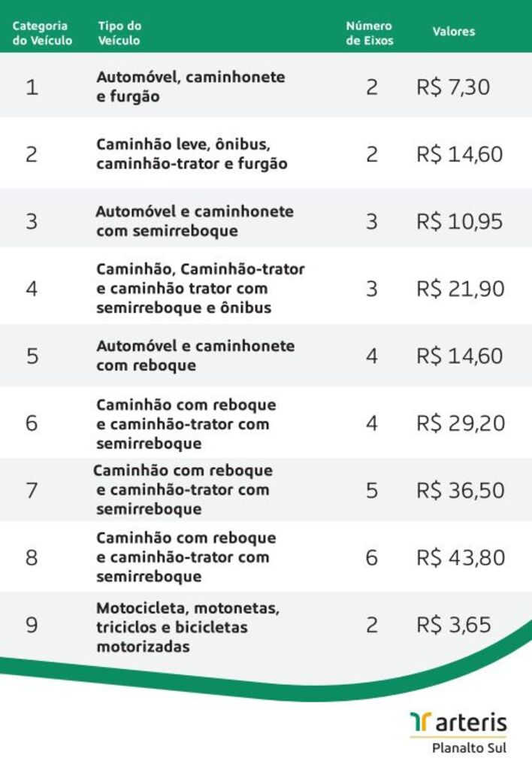The width and height of the screenshot is (532, 770).
Task: Click the R$ 29,20 value
Action: point(461,423)
